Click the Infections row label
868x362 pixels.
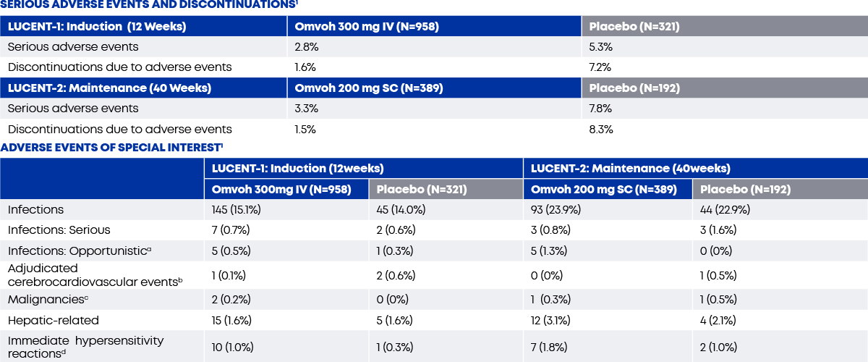tap(36, 209)
